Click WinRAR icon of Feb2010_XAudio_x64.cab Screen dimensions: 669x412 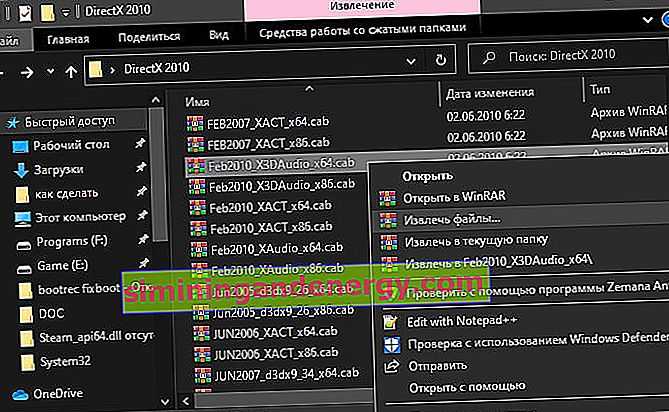coord(198,250)
